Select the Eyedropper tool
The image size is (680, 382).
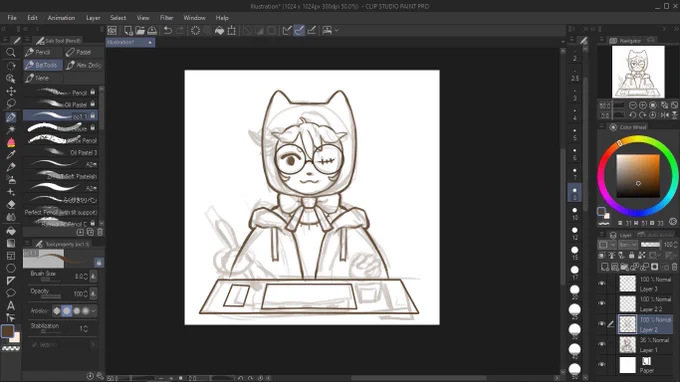[11, 154]
